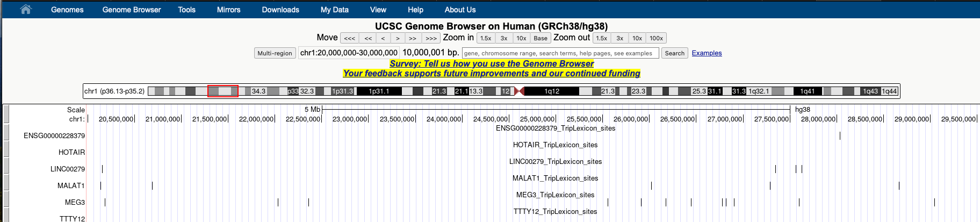Click the Scale track label

click(x=76, y=110)
